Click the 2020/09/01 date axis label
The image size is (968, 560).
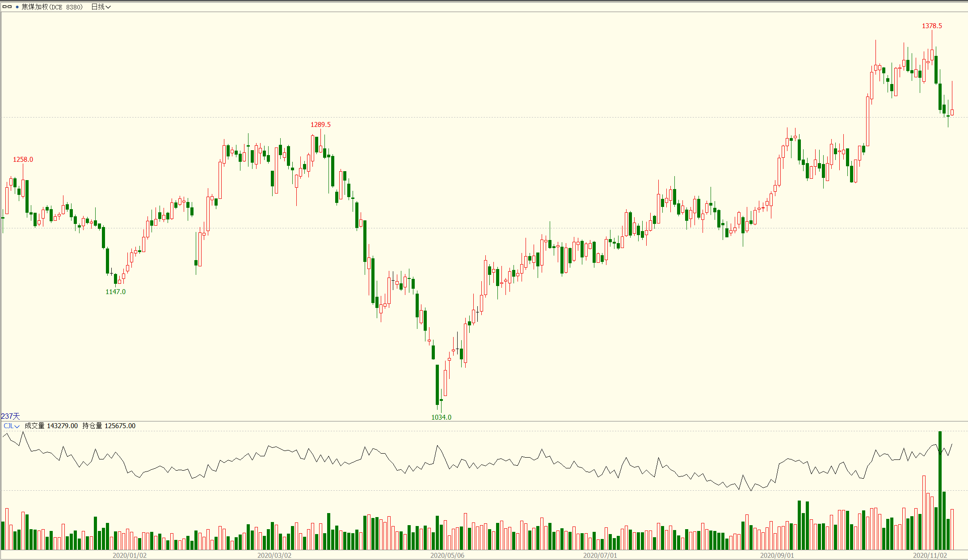tap(777, 556)
